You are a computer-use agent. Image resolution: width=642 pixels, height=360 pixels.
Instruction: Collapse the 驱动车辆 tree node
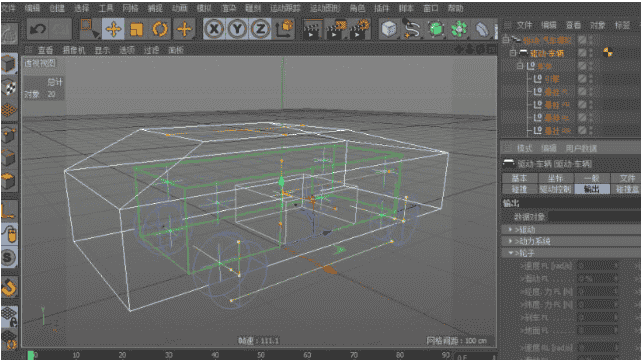pos(513,53)
